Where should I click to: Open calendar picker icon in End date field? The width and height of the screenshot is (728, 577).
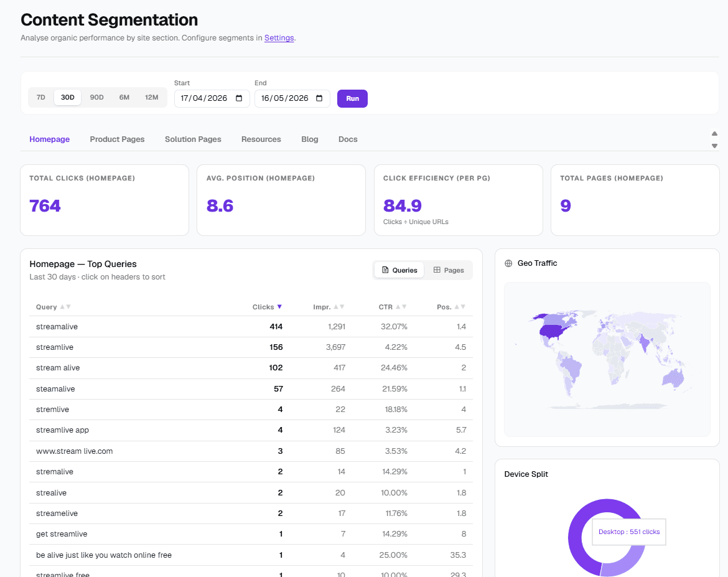319,98
